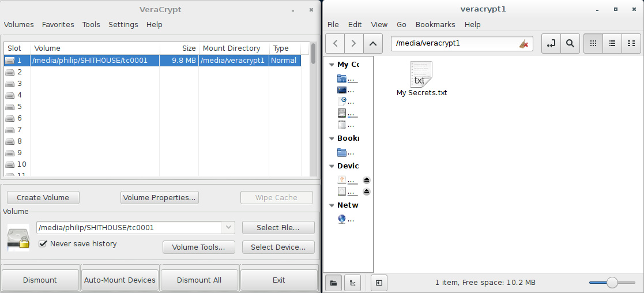Dismount the selected volume
This screenshot has height=293, width=644.
(40, 280)
